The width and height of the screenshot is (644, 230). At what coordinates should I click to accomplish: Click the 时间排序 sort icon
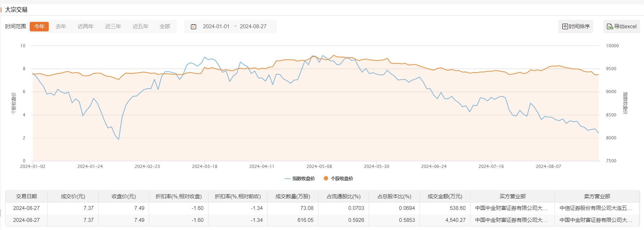[565, 26]
